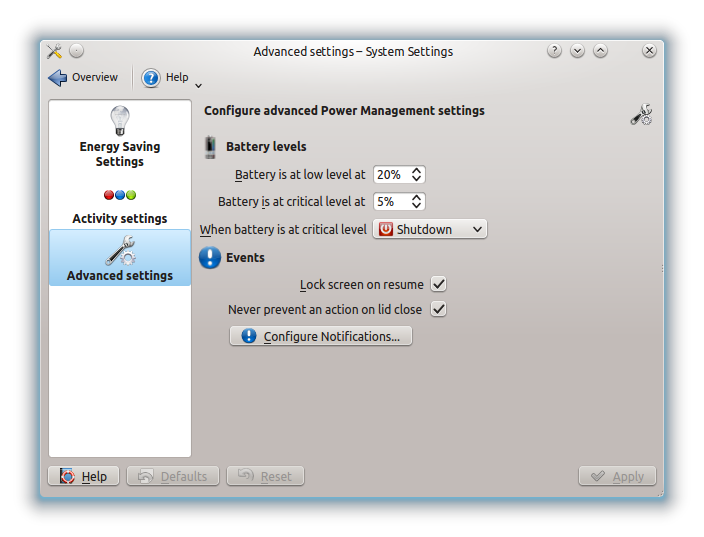Image resolution: width=704 pixels, height=537 pixels.
Task: Click the low battery level percentage field
Action: pos(391,175)
